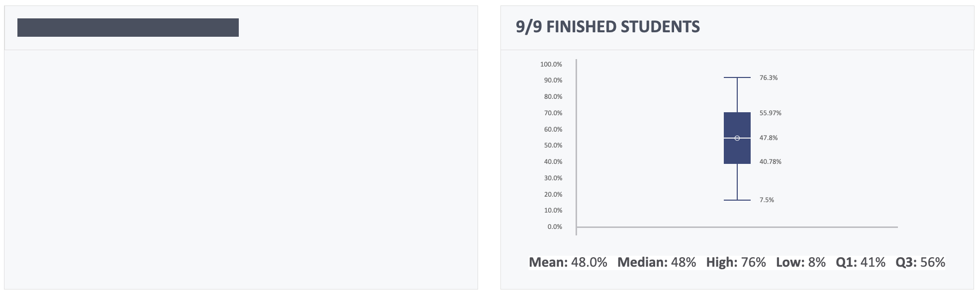The height and width of the screenshot is (294, 980).
Task: Select the 55.97% Q3 data label
Action: click(x=770, y=113)
